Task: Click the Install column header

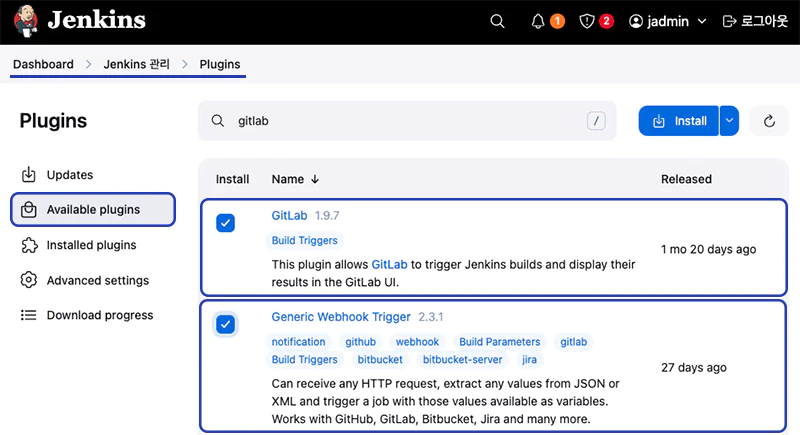Action: click(233, 179)
